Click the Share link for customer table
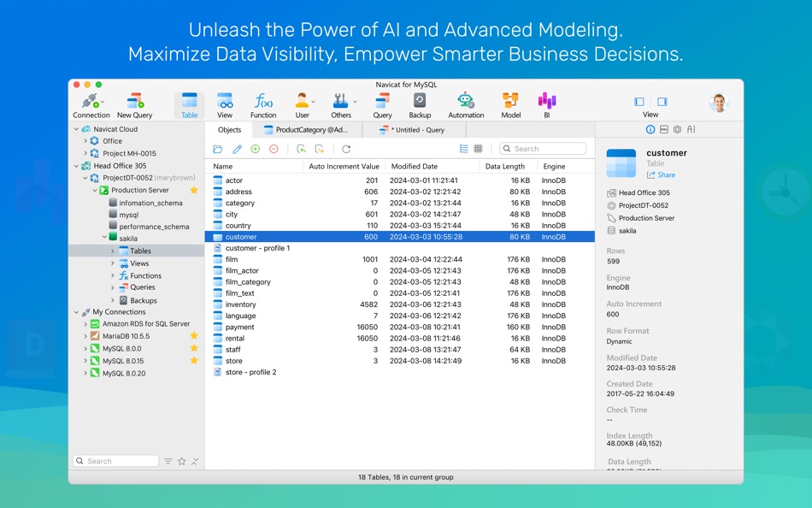The image size is (812, 508). click(661, 175)
